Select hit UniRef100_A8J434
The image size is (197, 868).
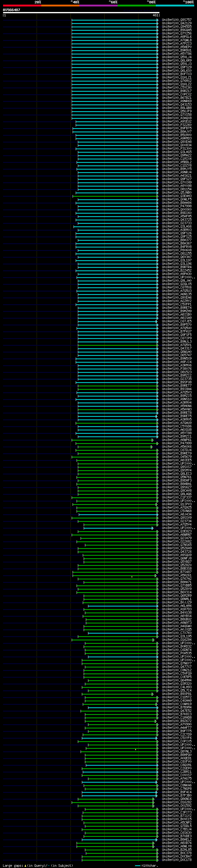177,514
